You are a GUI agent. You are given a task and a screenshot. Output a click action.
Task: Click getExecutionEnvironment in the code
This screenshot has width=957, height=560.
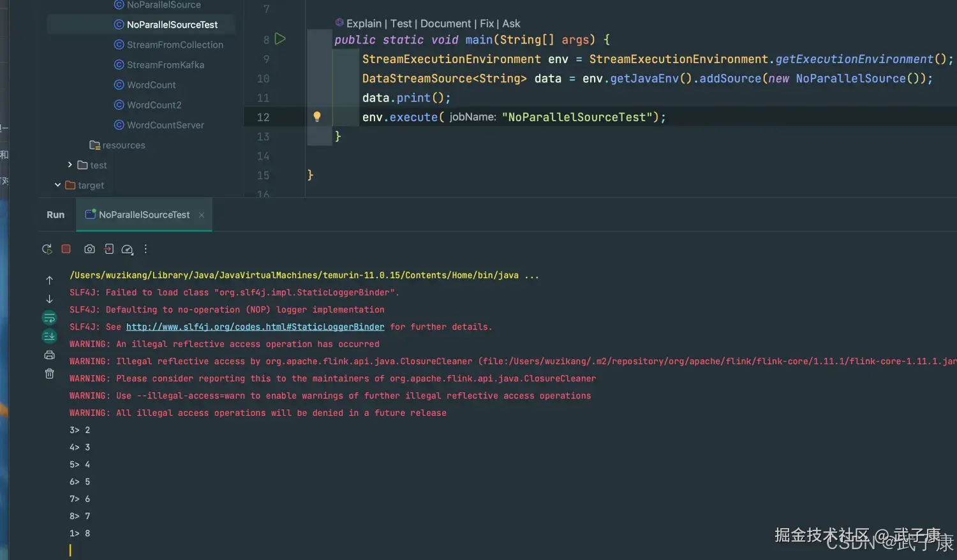[x=854, y=59]
